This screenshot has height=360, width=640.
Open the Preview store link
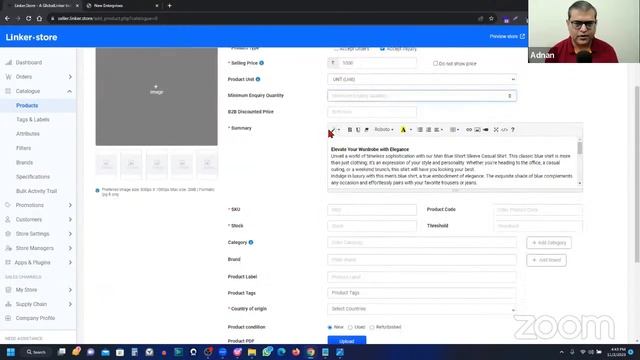coord(507,36)
